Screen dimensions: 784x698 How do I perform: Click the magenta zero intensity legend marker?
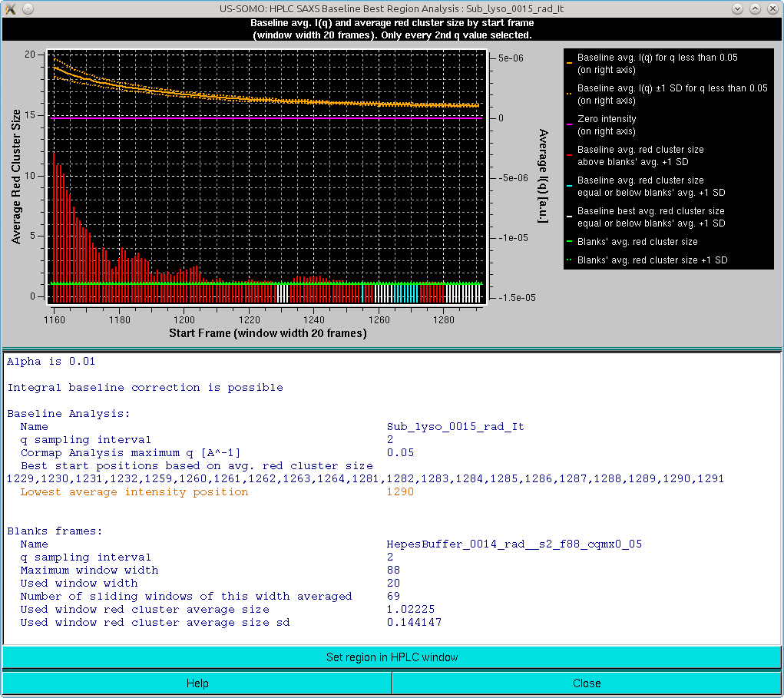pos(570,124)
